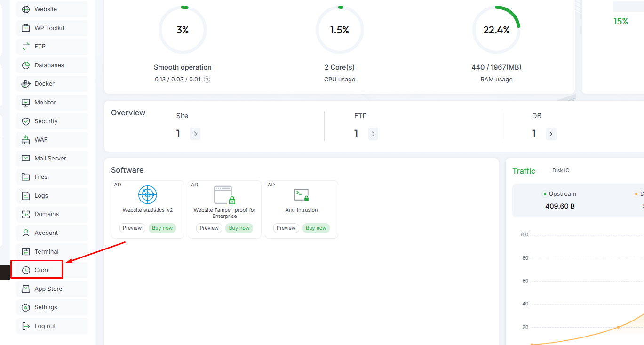
Task: Click Buy now for Anti-intrusion
Action: point(316,228)
